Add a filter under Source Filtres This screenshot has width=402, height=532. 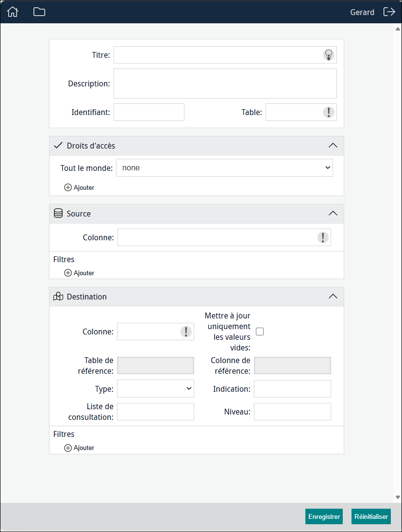tap(80, 273)
